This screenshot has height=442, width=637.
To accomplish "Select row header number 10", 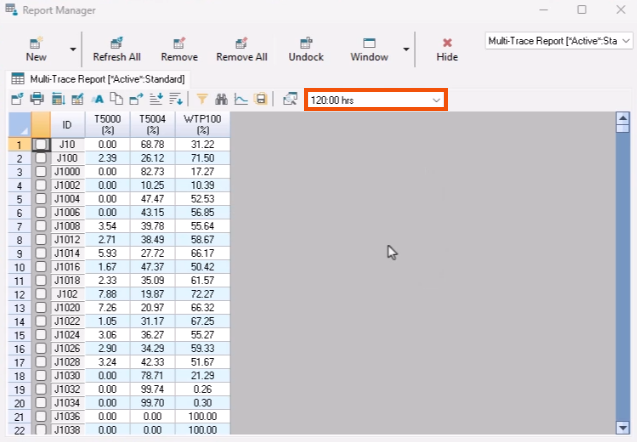I will [20, 267].
